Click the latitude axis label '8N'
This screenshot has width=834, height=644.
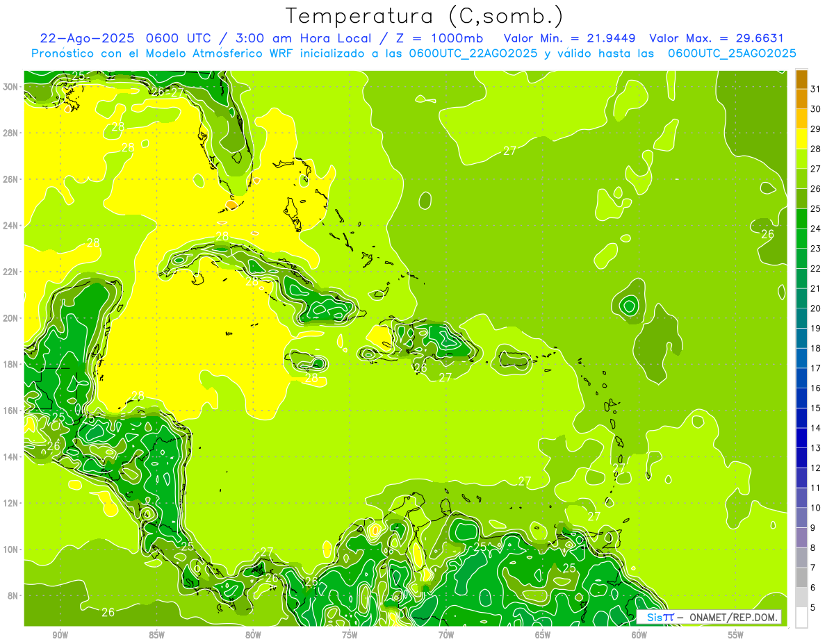point(13,595)
